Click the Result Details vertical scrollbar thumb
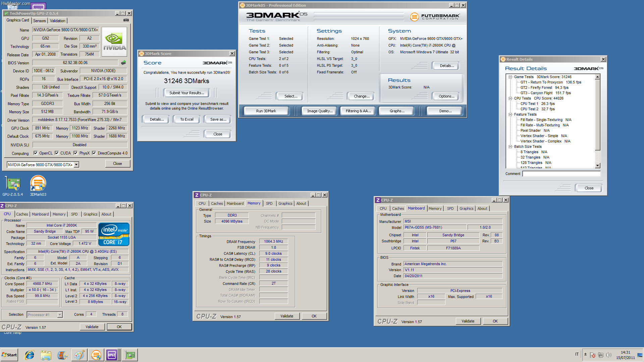This screenshot has height=362, width=644. [598, 115]
